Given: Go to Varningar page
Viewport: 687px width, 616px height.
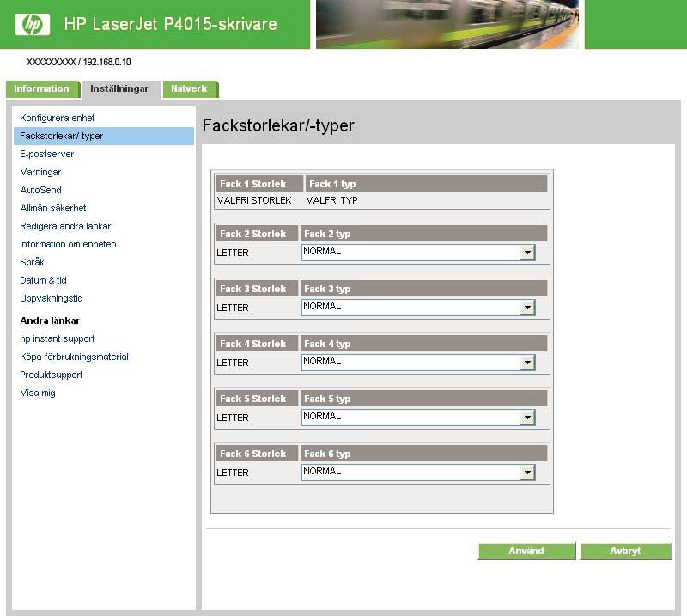Looking at the screenshot, I should pos(40,172).
